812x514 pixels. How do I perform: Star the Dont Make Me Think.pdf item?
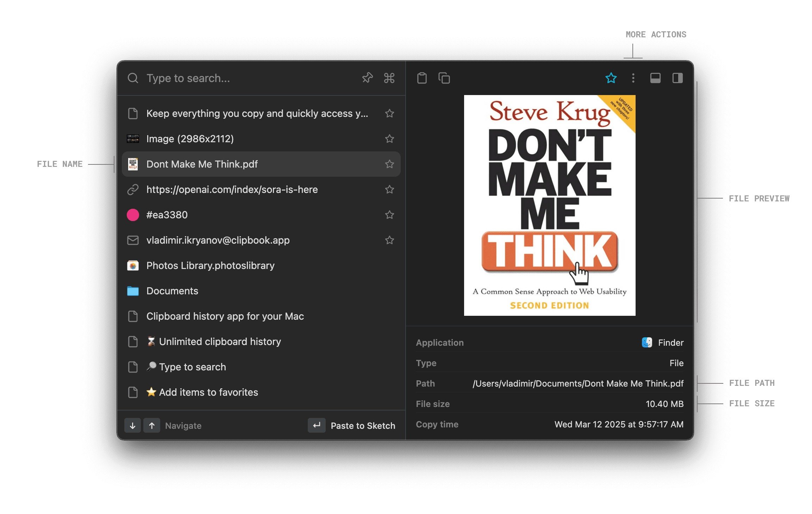389,164
